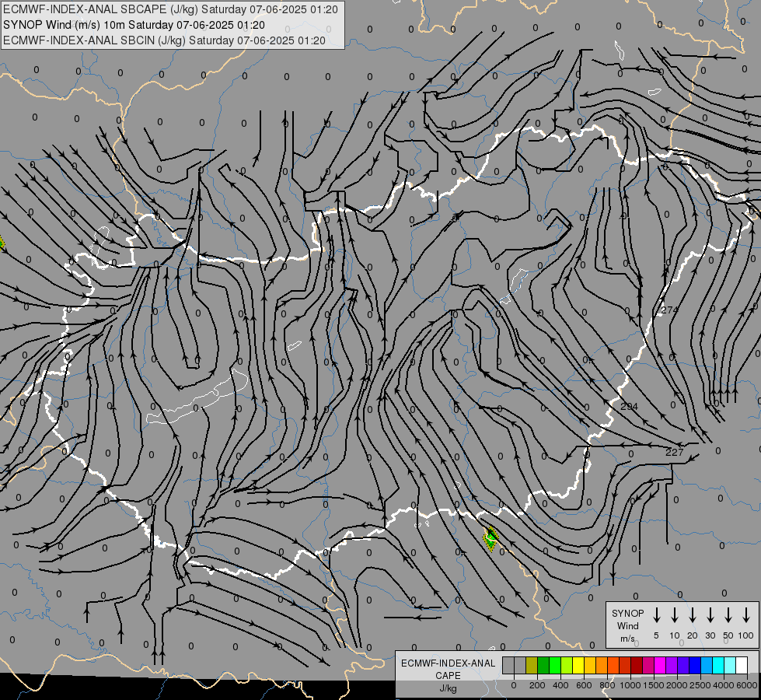Click the 6000 tick label on CAPE scale
761x700 pixels.
tap(747, 685)
